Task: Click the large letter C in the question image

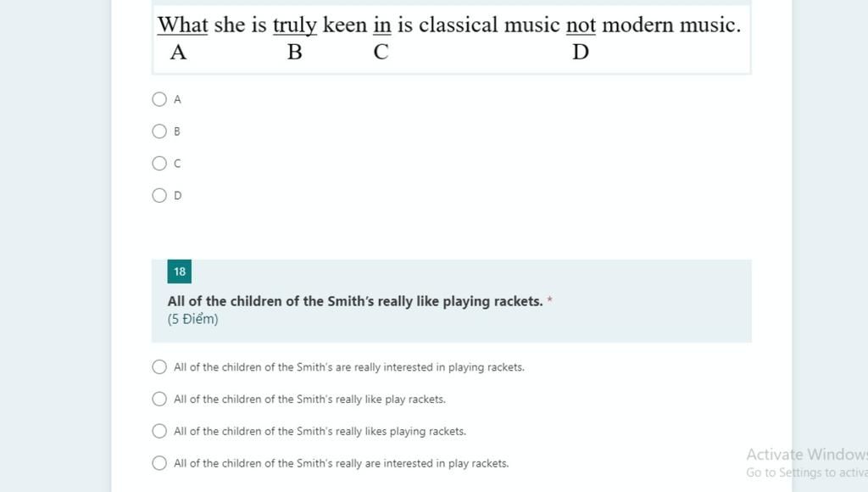Action: pos(381,52)
